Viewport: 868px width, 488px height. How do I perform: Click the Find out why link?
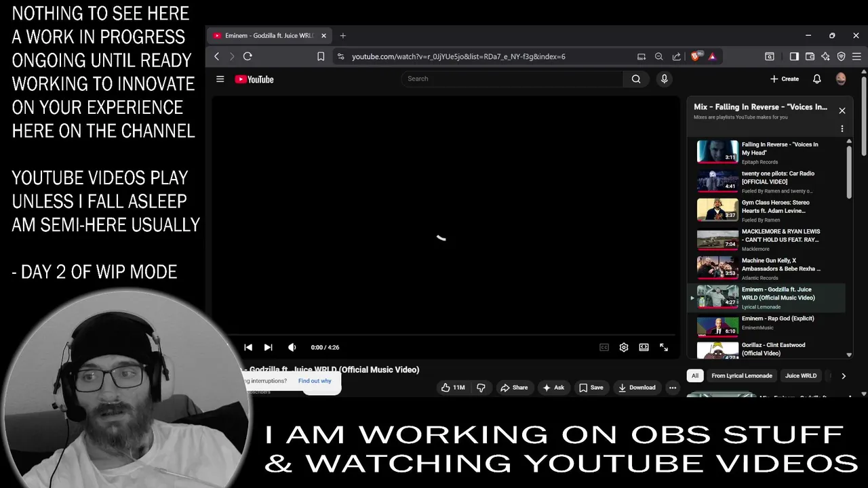[x=315, y=381]
